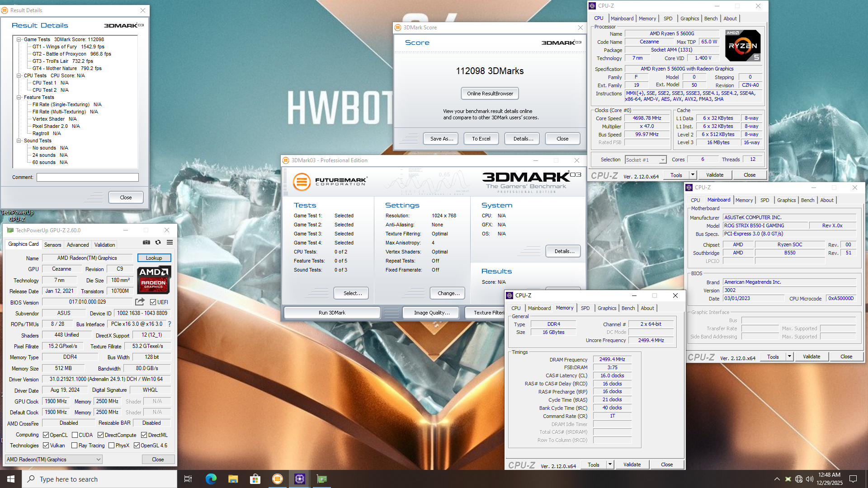The width and height of the screenshot is (868, 488).
Task: Click the Online ResultBrowser button
Action: [x=490, y=94]
